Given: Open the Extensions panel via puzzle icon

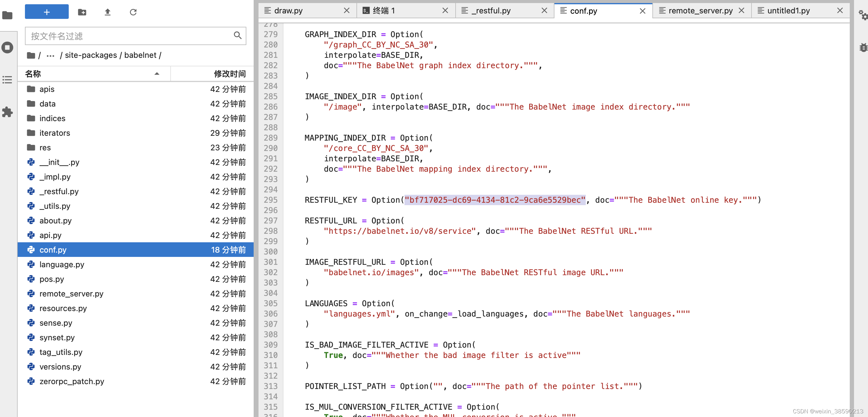Looking at the screenshot, I should click(x=7, y=112).
